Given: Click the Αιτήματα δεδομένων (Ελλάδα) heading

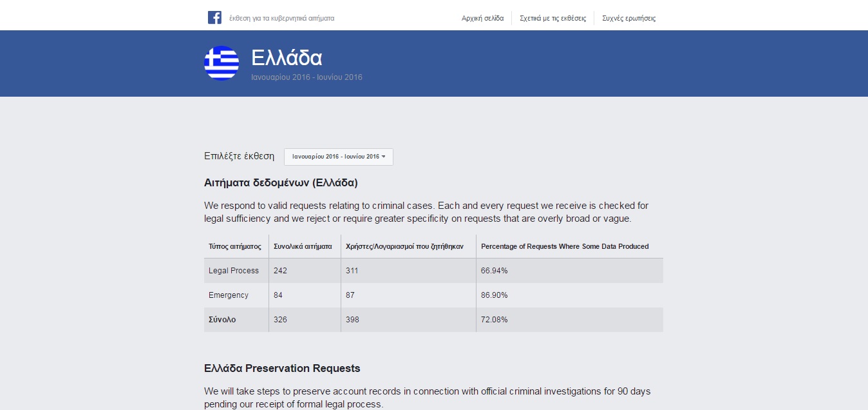Looking at the screenshot, I should pos(281,182).
